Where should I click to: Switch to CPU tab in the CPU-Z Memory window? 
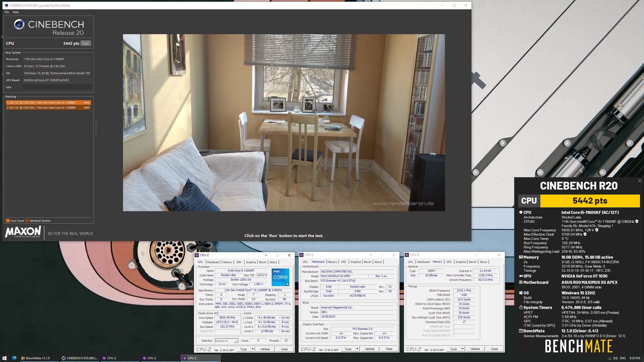410,262
